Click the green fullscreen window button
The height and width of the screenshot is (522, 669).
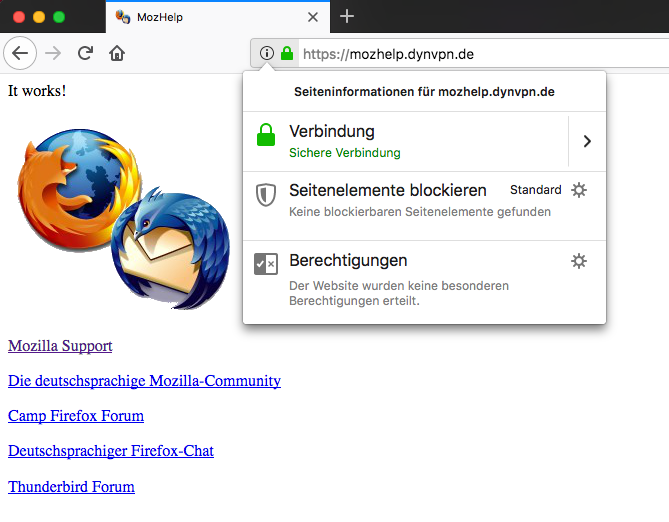click(59, 17)
